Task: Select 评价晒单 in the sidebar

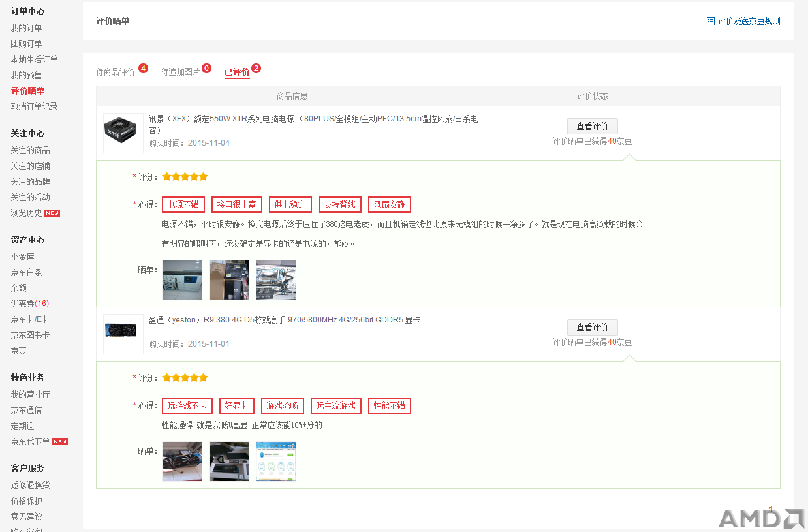Action: coord(27,91)
